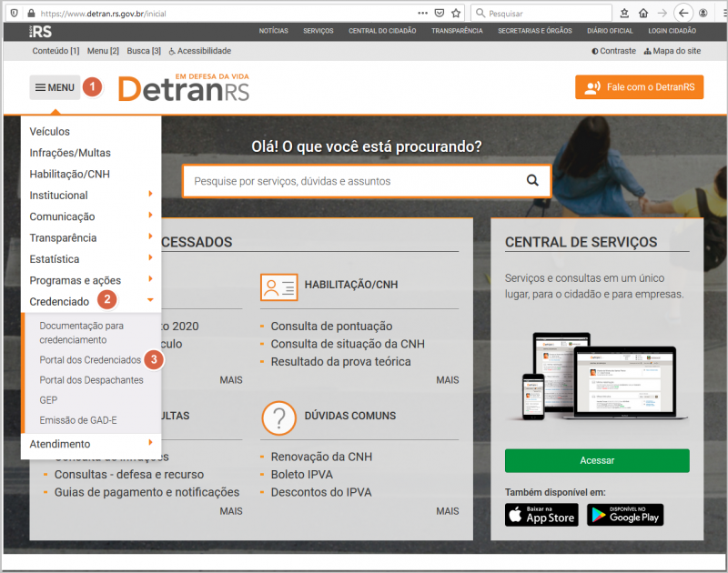
Task: Select Infrações/Multas in the side menu
Action: 70,153
